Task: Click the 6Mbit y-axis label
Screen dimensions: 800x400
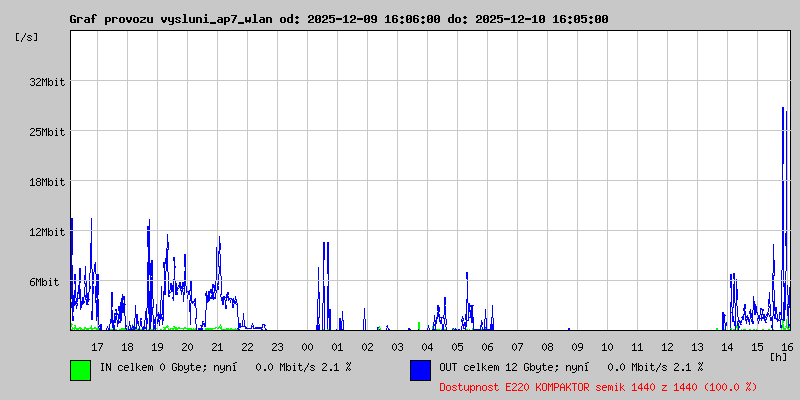Action: (44, 282)
